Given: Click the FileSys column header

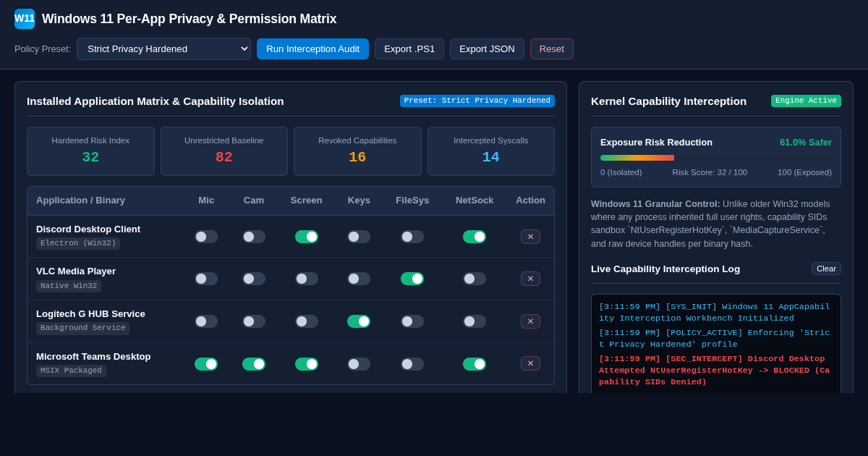Looking at the screenshot, I should coord(412,200).
